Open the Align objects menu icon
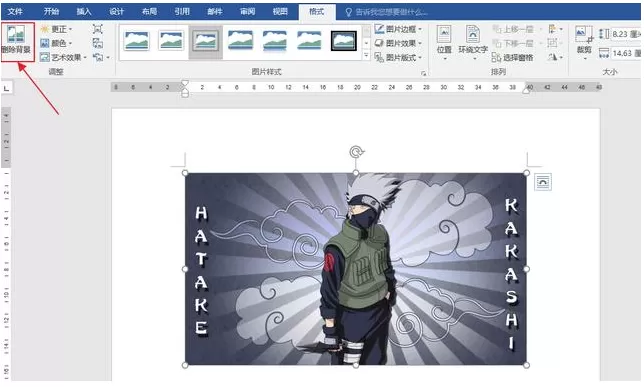This screenshot has width=644, height=387. click(x=555, y=29)
